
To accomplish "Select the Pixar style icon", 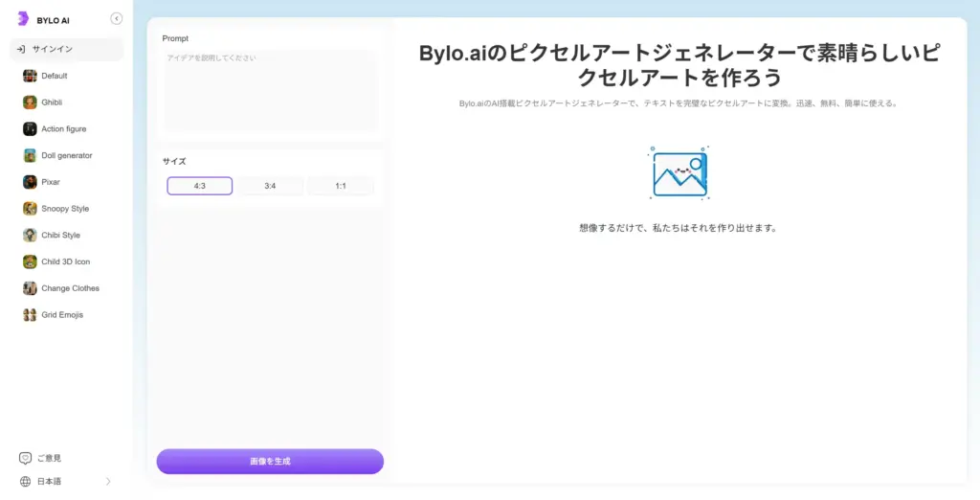I will (x=30, y=182).
